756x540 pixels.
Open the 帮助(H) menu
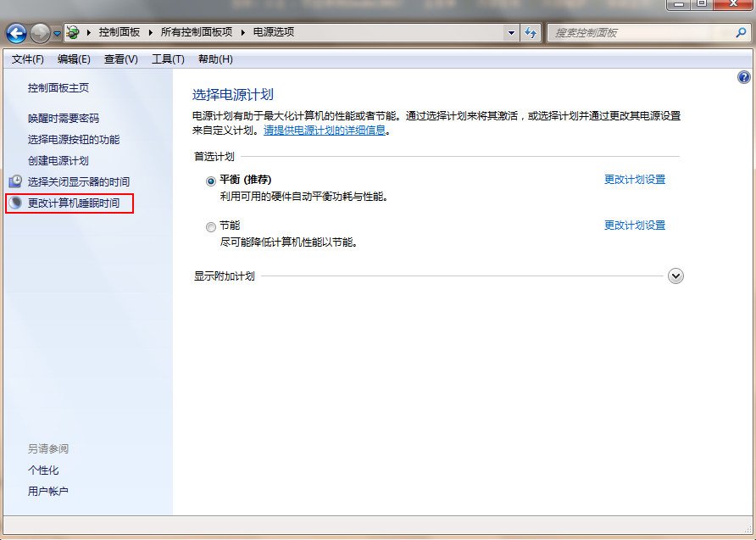pyautogui.click(x=215, y=59)
